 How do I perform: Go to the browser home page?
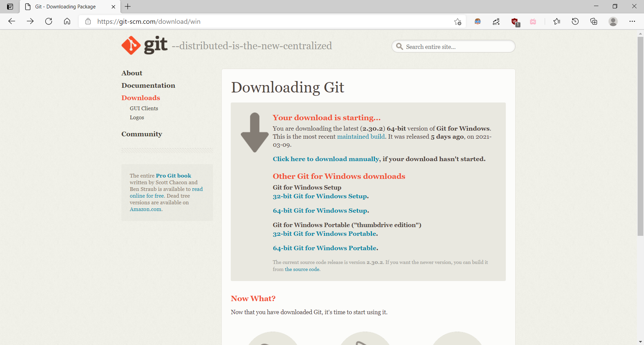(67, 21)
